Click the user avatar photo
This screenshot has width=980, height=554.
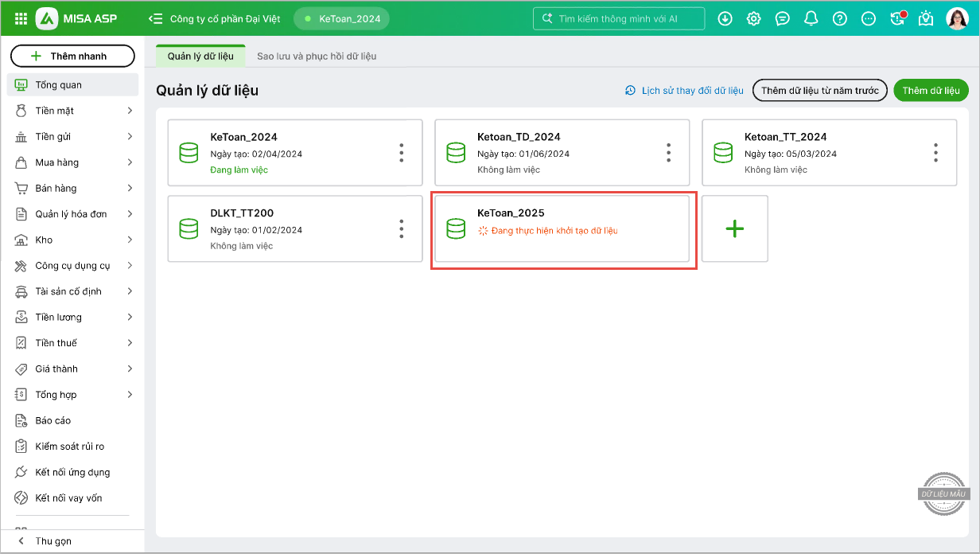point(957,18)
